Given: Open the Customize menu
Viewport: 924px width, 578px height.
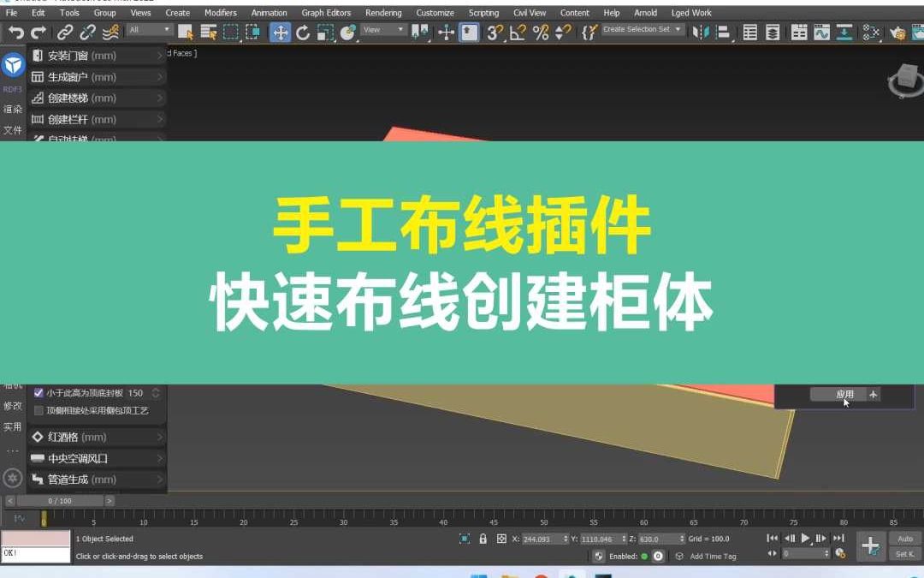Looking at the screenshot, I should click(x=435, y=12).
